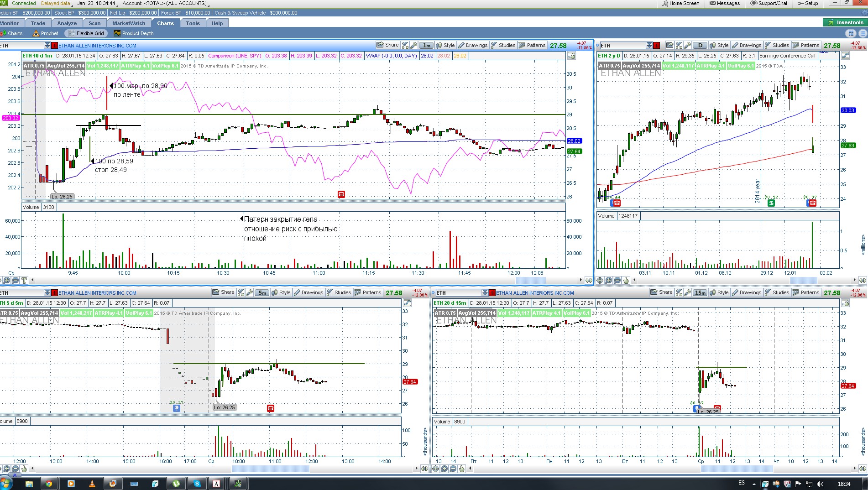The image size is (868, 490).
Task: Select the Flexible Grid subtab
Action: 86,33
